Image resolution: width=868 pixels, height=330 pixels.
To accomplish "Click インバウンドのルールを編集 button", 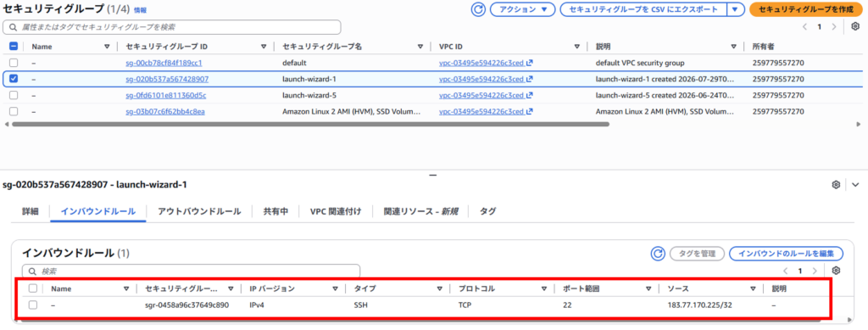I will [x=786, y=254].
